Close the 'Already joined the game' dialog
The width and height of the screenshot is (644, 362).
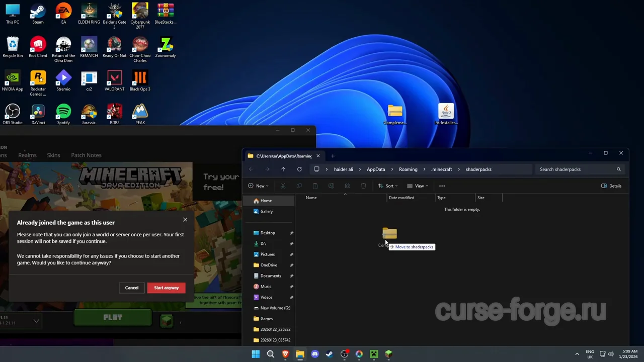pos(185,220)
